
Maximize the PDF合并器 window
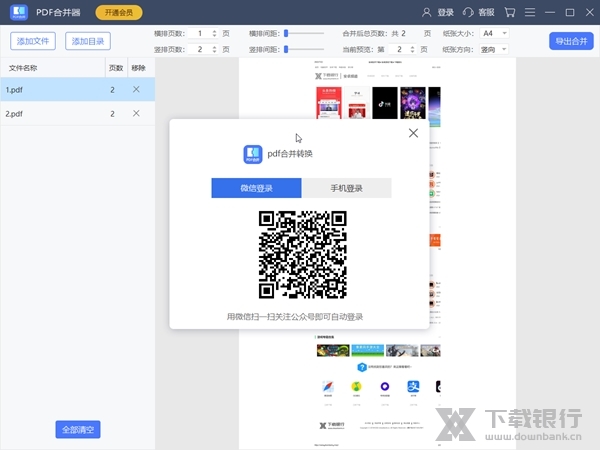pos(570,13)
